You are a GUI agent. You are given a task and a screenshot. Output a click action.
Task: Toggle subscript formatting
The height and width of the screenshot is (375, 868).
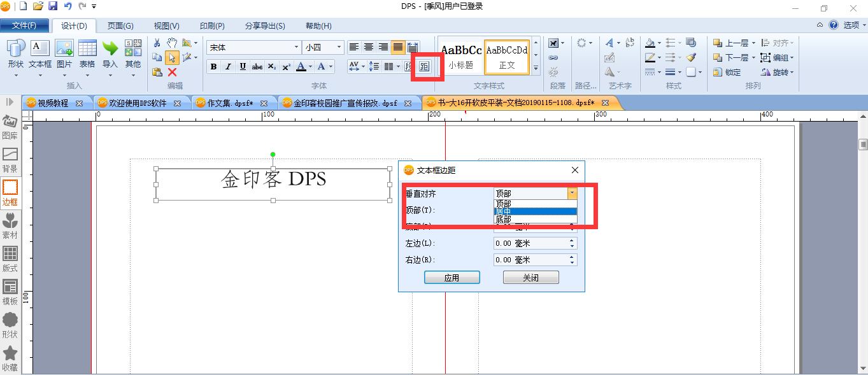pyautogui.click(x=272, y=66)
